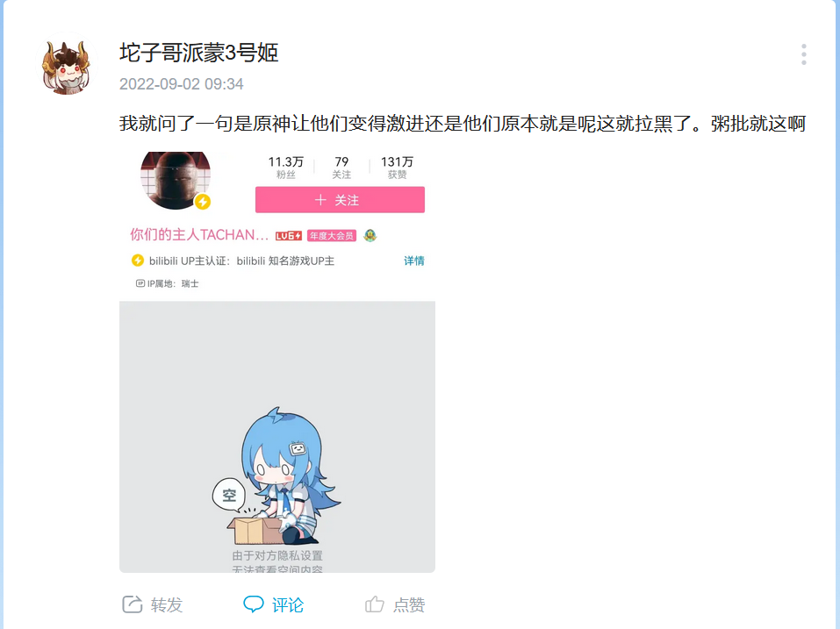Click the pink 关注 follow button
The width and height of the screenshot is (840, 629).
(340, 200)
